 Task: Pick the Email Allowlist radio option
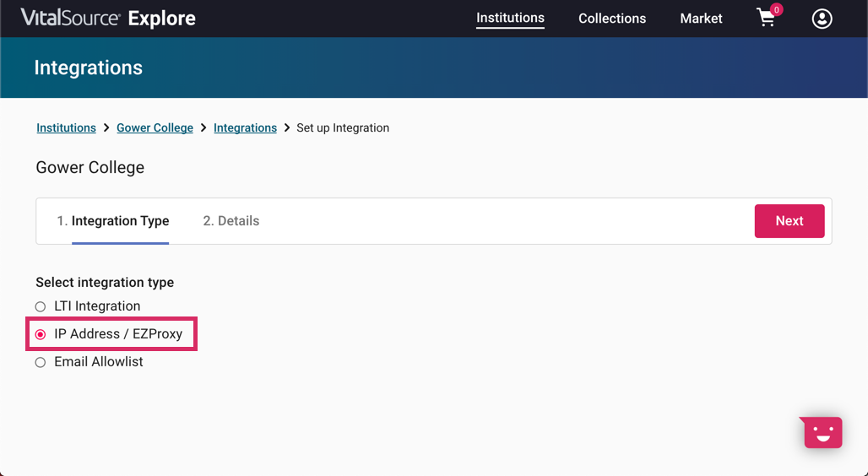tap(41, 362)
